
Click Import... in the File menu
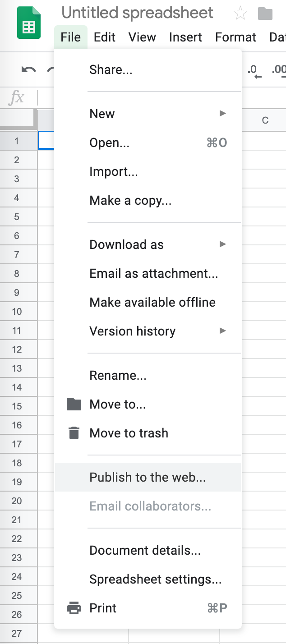pos(114,172)
